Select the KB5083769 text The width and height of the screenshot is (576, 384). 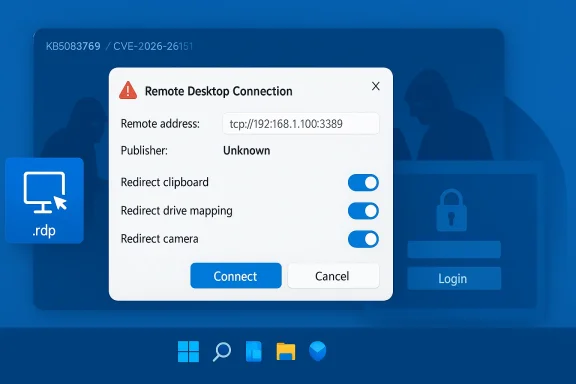pos(73,46)
